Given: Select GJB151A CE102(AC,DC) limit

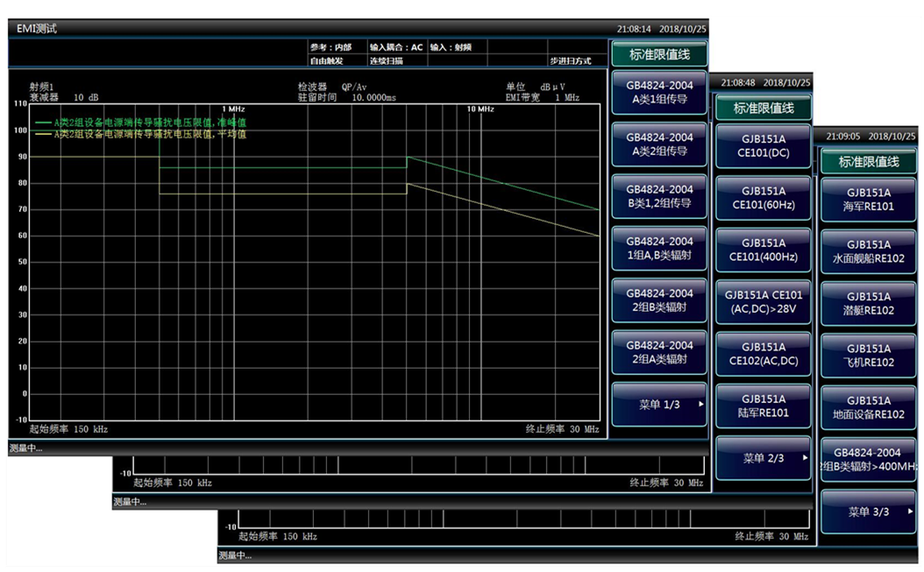Looking at the screenshot, I should point(764,354).
